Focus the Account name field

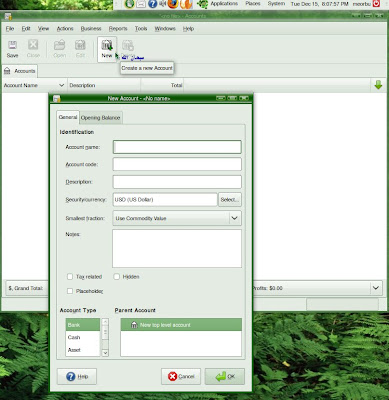(177, 147)
